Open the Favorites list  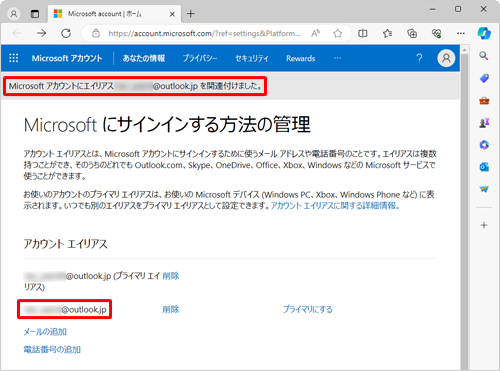click(387, 33)
